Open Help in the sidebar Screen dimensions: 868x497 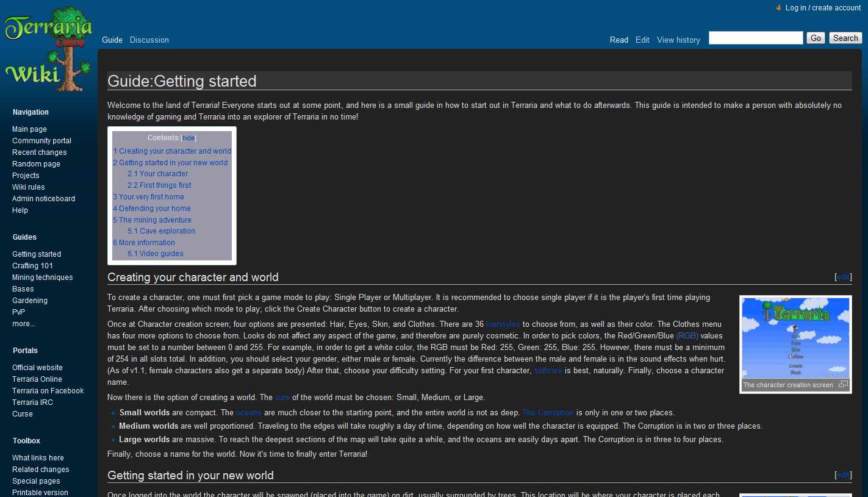tap(20, 210)
